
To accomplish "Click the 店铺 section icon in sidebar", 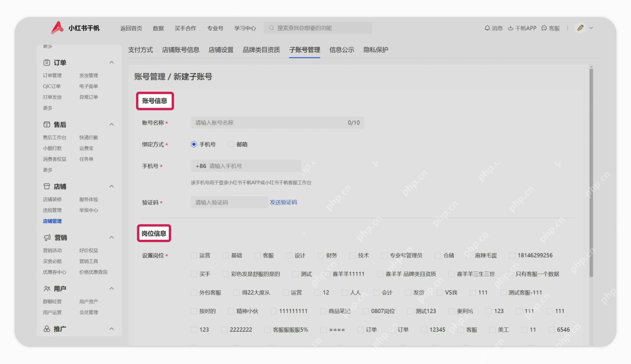I will pyautogui.click(x=47, y=187).
